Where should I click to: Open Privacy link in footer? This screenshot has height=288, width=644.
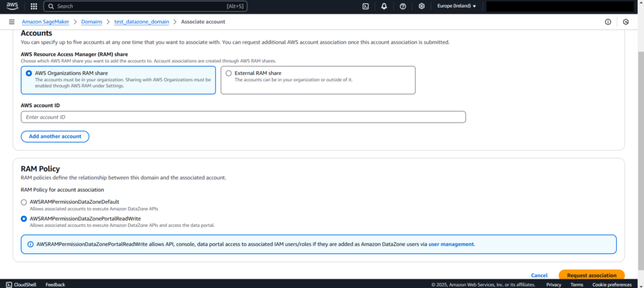coord(553,285)
